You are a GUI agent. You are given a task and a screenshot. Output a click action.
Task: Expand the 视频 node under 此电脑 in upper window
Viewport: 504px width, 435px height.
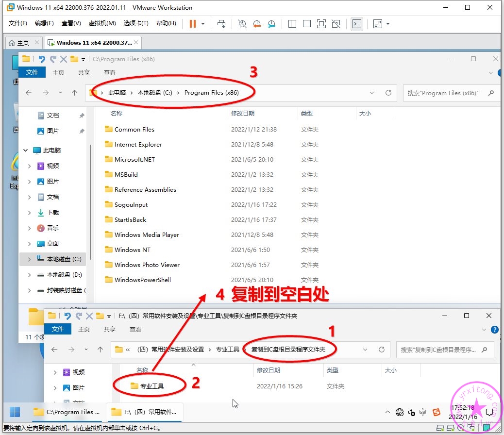tap(29, 166)
